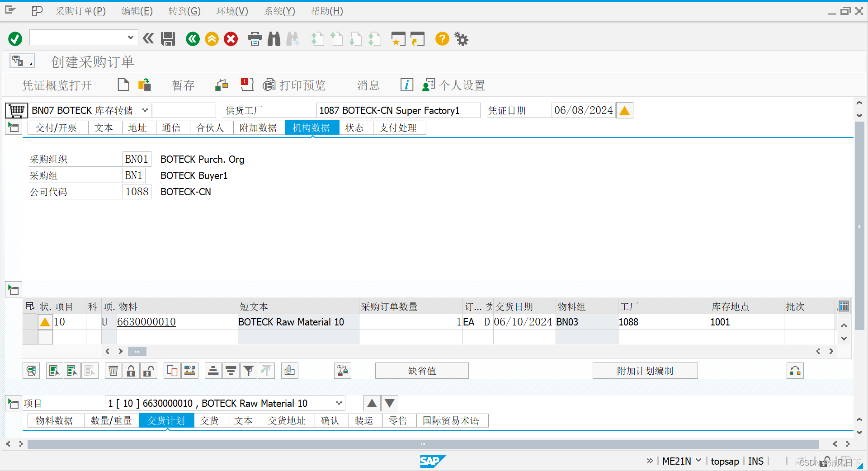The image size is (868, 471).
Task: Click the double left chevron beside command field
Action: pyautogui.click(x=148, y=38)
